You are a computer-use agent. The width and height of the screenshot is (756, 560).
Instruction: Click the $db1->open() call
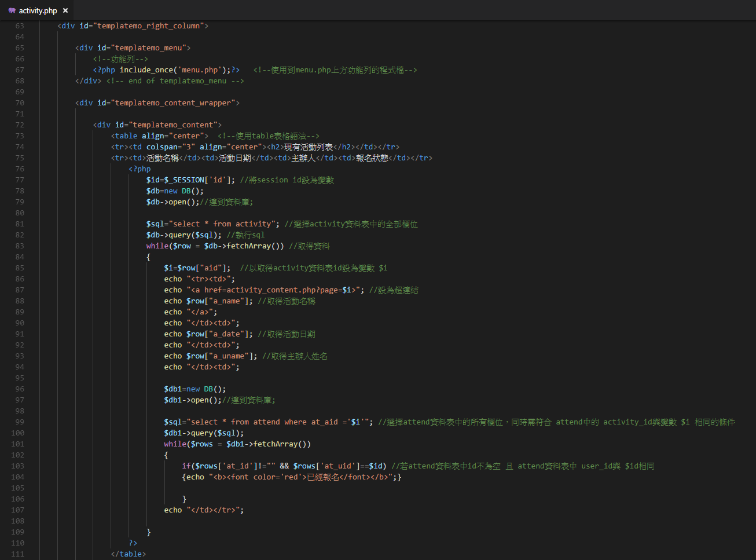tap(193, 400)
